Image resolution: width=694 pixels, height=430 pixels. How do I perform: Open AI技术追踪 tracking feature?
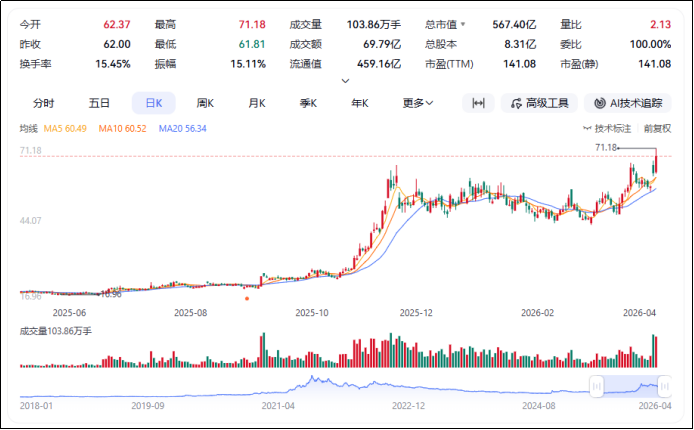628,103
